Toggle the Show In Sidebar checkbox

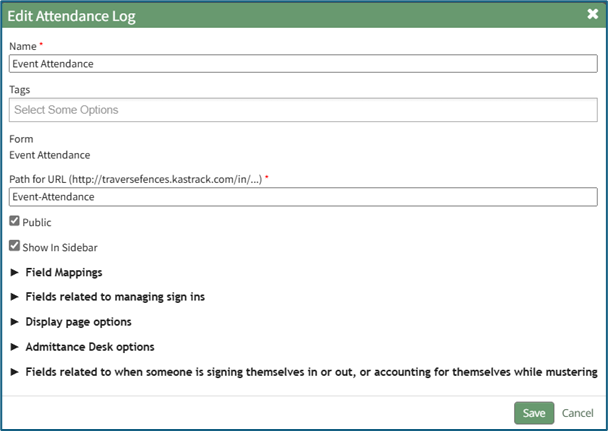pyautogui.click(x=14, y=246)
